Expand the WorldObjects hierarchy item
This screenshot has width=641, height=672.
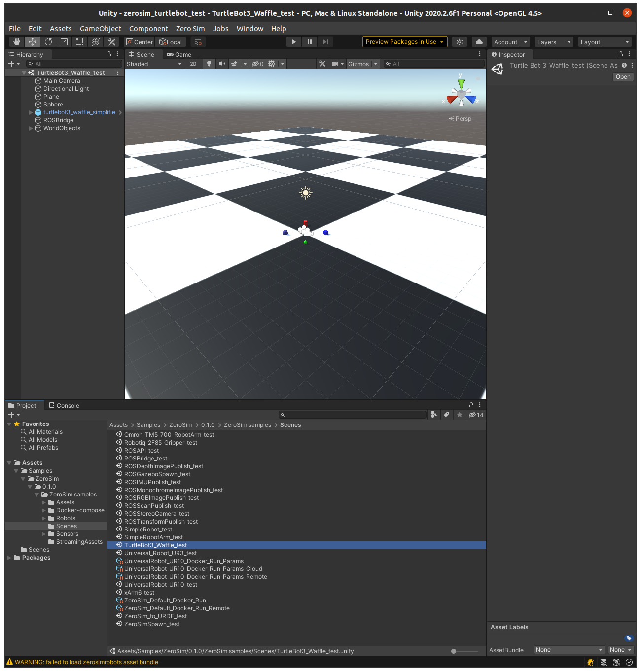tap(31, 128)
